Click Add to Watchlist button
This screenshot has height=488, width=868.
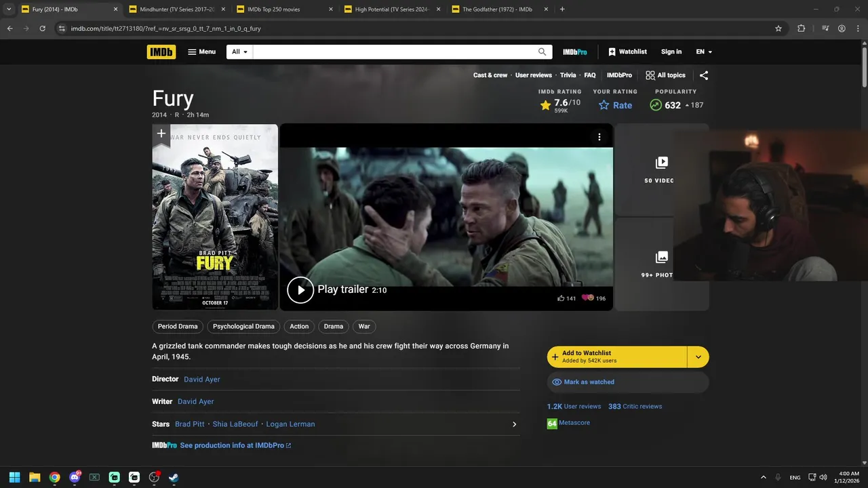(x=617, y=357)
